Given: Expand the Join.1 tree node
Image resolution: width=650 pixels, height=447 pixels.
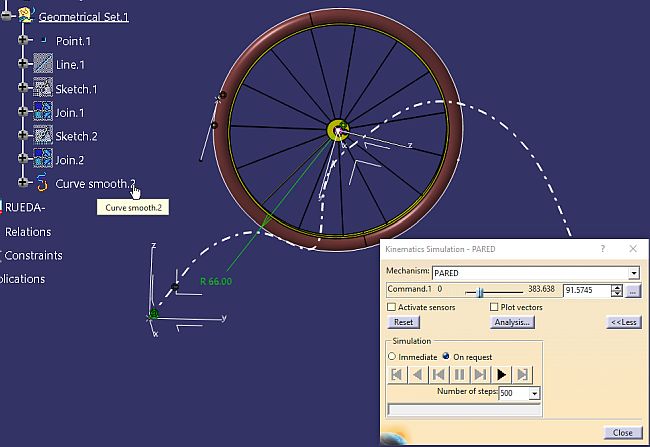Looking at the screenshot, I should click(x=23, y=111).
